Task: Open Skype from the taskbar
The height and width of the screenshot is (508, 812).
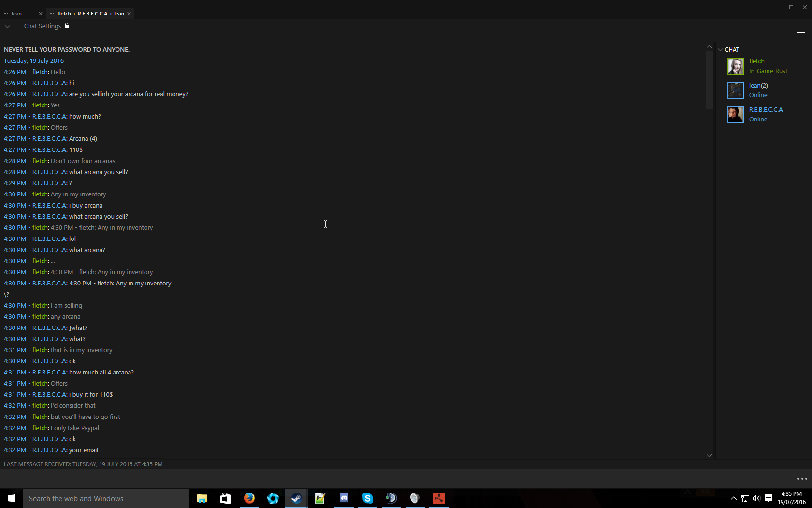Action: [368, 498]
